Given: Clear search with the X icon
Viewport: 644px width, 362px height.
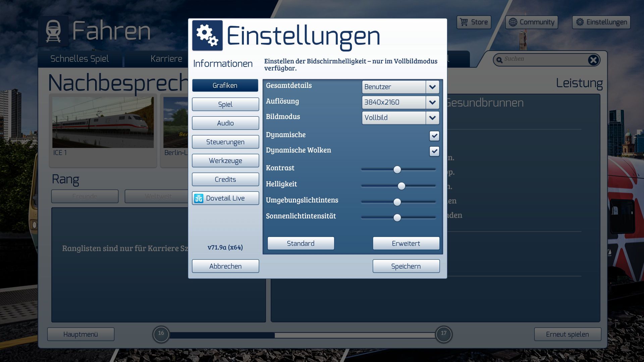Looking at the screenshot, I should click(x=593, y=60).
